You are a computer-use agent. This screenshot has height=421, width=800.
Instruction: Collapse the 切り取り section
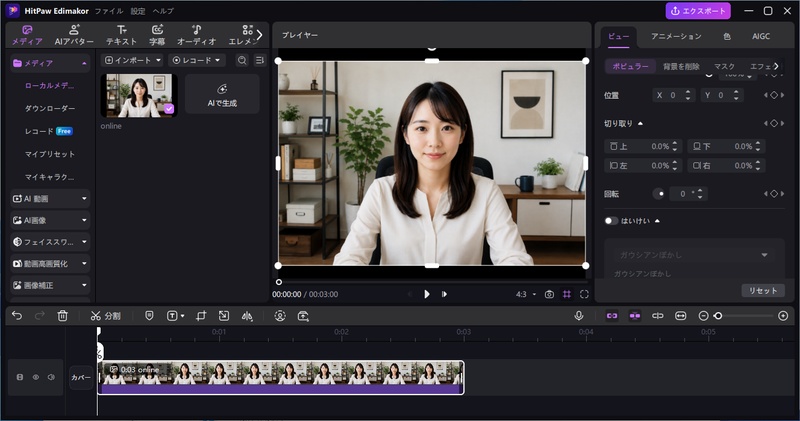click(x=640, y=123)
